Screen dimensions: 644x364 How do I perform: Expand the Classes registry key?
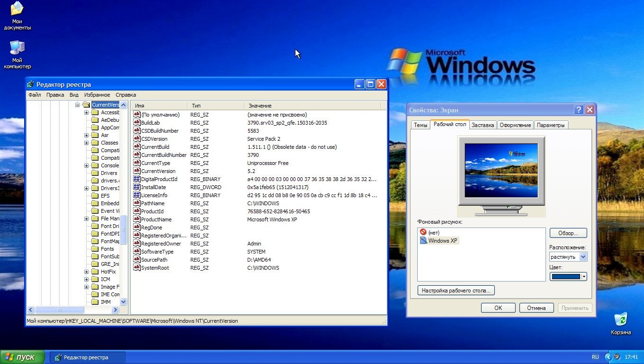[x=87, y=143]
